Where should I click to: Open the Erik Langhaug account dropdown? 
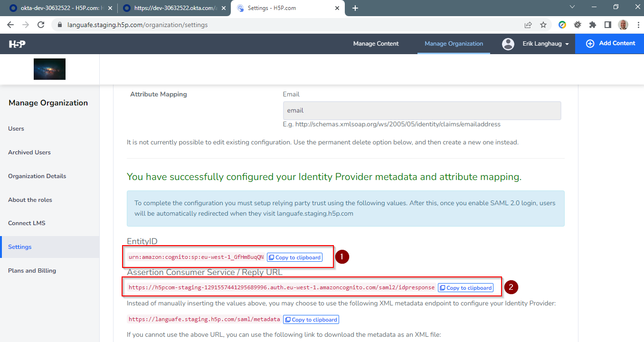click(545, 44)
